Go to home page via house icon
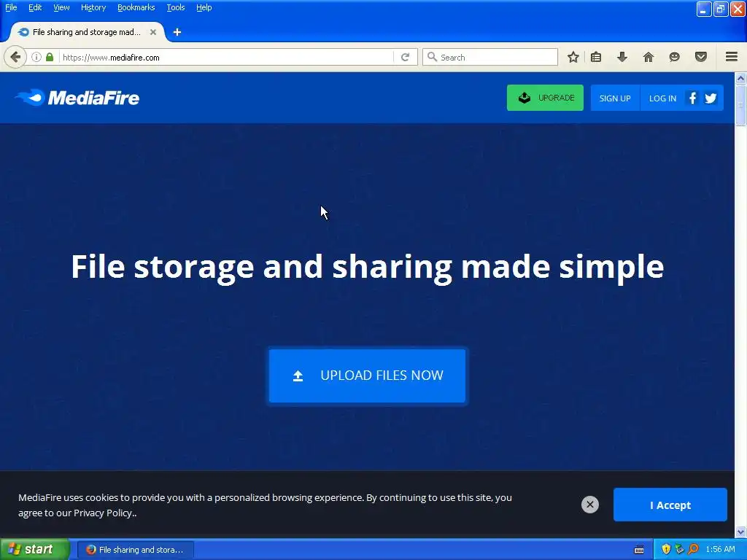The width and height of the screenshot is (747, 560). [x=649, y=57]
